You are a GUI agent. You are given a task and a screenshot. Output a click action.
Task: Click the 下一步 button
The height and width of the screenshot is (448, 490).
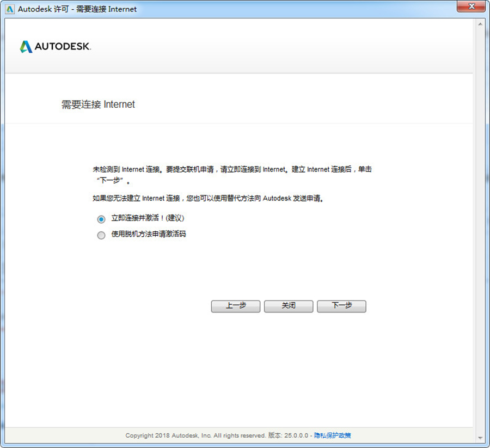point(341,306)
